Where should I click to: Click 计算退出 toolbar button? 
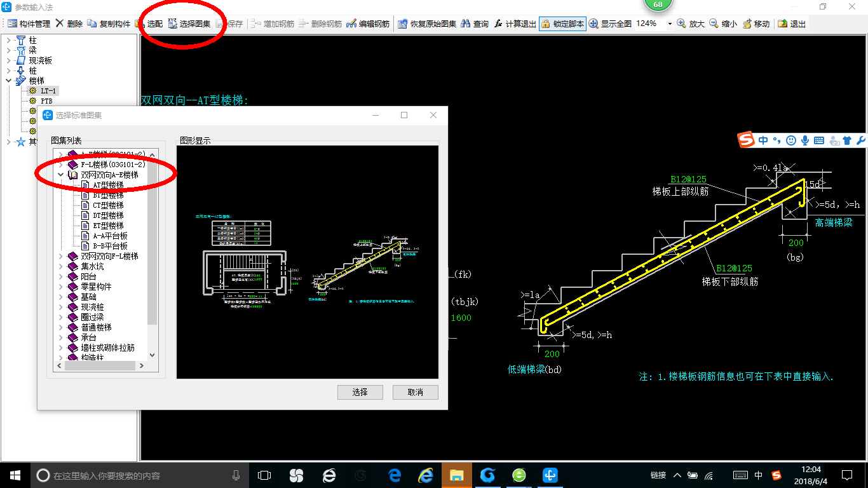pos(514,24)
